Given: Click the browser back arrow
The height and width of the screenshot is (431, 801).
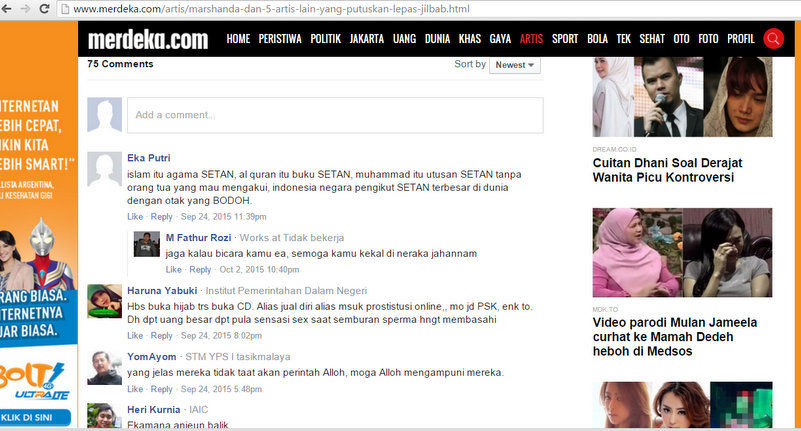Looking at the screenshot, I should pos(7,9).
